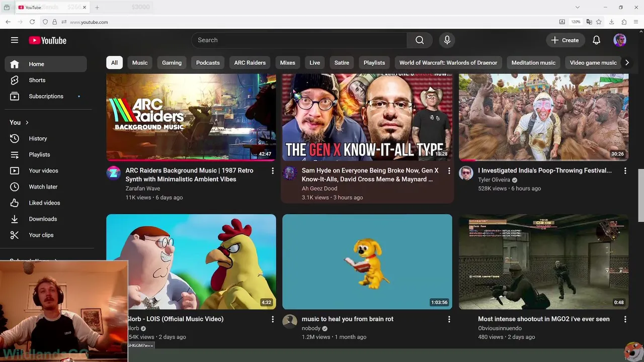Click the page vertical scrollbar thumb
The image size is (644, 362).
coord(641,195)
